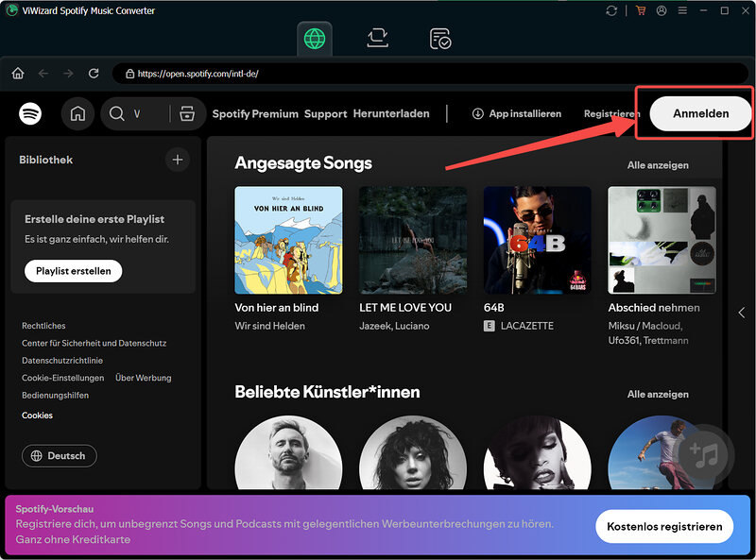
Task: Open the Deutsch language selector
Action: [60, 456]
